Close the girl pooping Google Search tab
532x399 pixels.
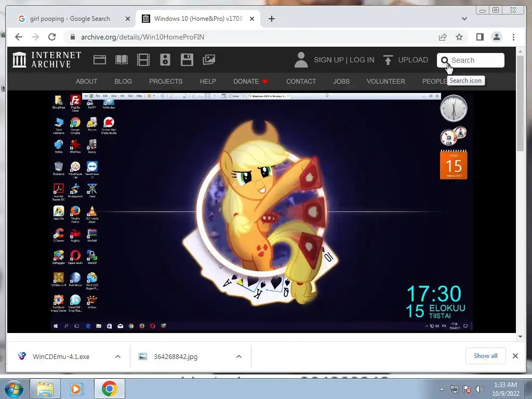click(x=128, y=19)
